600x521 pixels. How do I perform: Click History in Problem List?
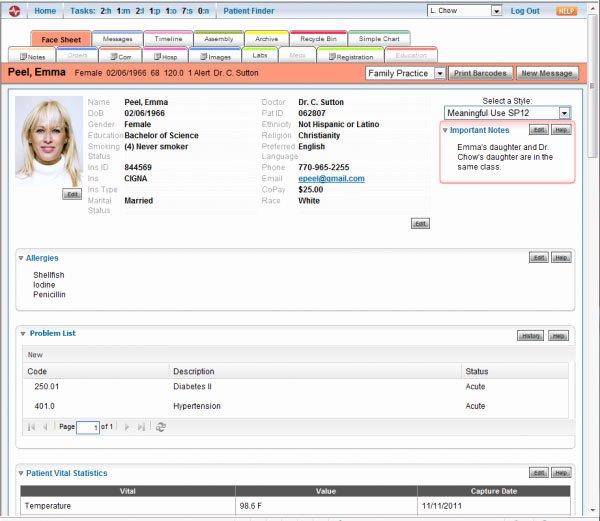tap(530, 336)
